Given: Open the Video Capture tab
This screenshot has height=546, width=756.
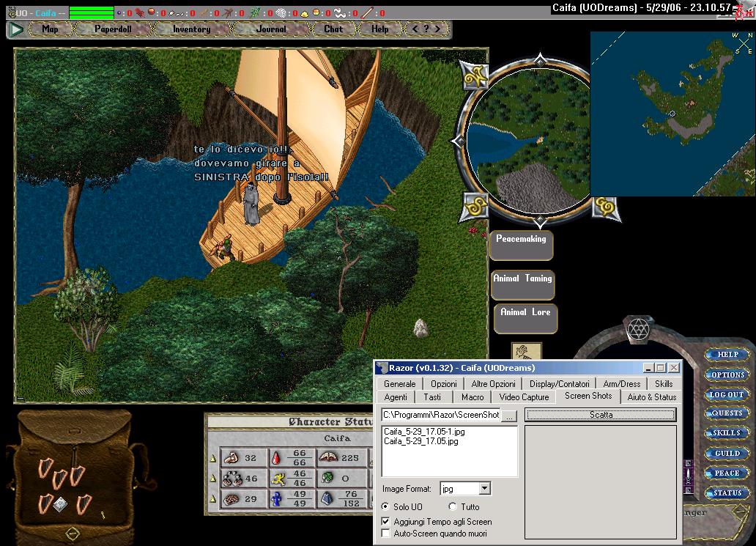Looking at the screenshot, I should click(x=524, y=397).
